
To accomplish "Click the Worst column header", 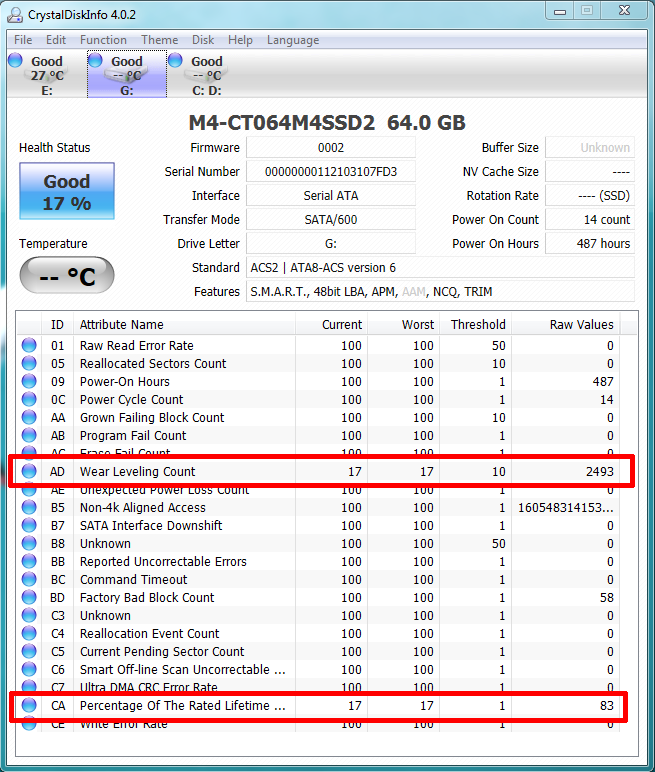I will 403,324.
